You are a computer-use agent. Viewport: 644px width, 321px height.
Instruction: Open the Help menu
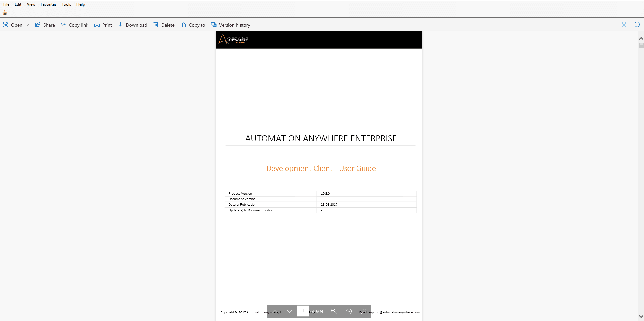[x=80, y=4]
